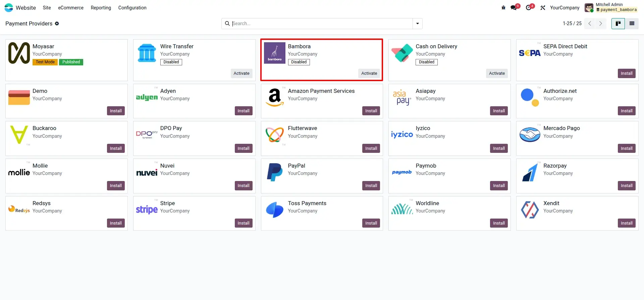Click the Xendit logo

[x=530, y=209]
